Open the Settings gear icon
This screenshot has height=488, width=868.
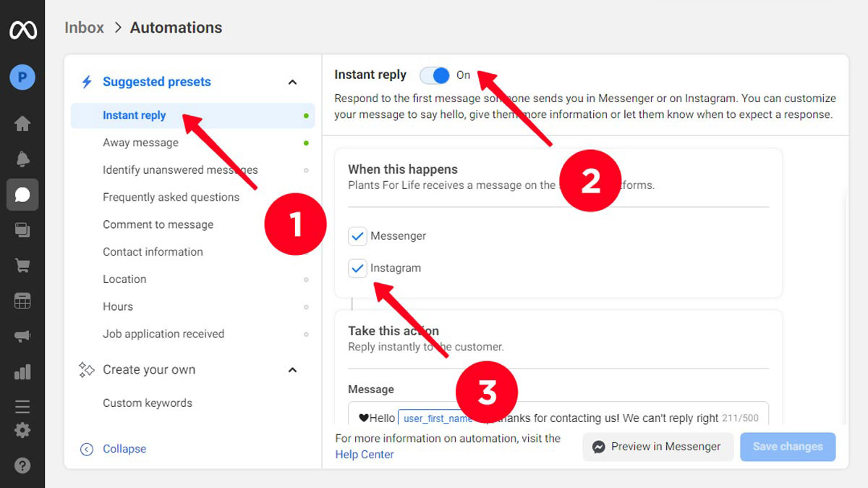pyautogui.click(x=22, y=431)
